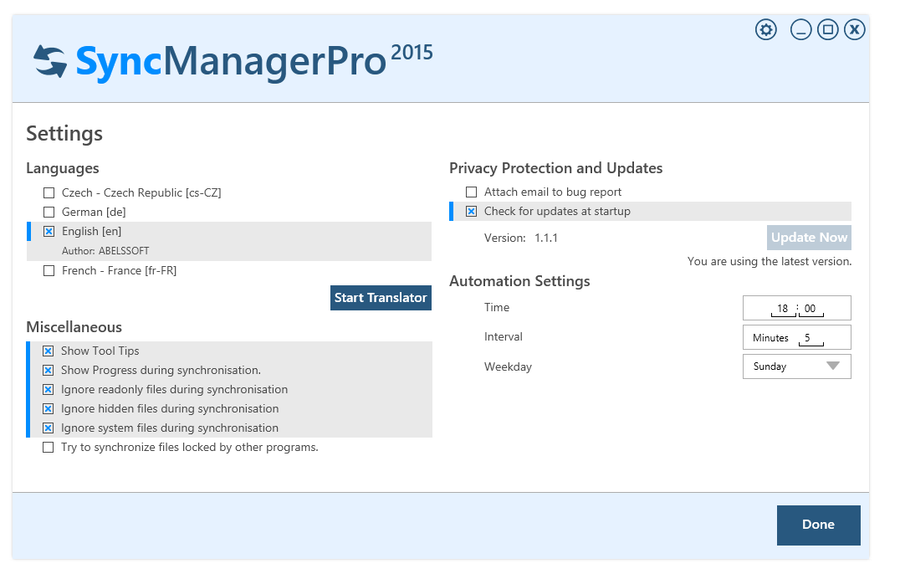Open the settings gear icon
Screen dimensions: 900x579
(766, 29)
